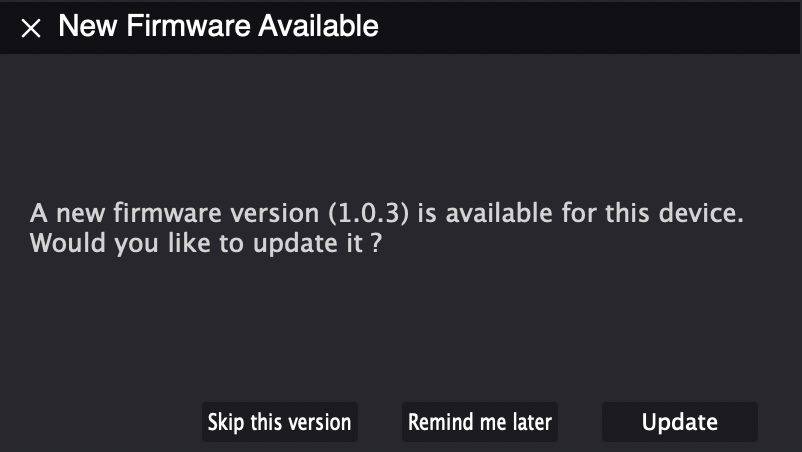
Task: Dismiss the dialog with the X icon
Action: point(31,28)
